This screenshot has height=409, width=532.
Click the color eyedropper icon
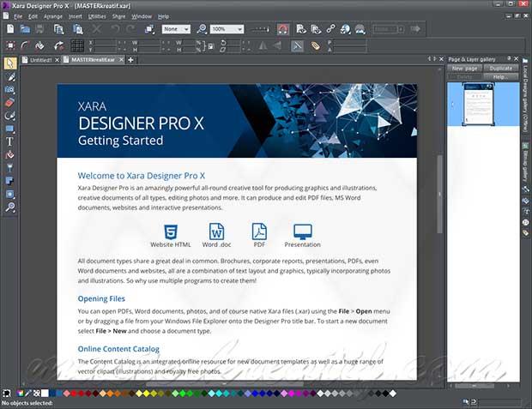click(x=28, y=394)
